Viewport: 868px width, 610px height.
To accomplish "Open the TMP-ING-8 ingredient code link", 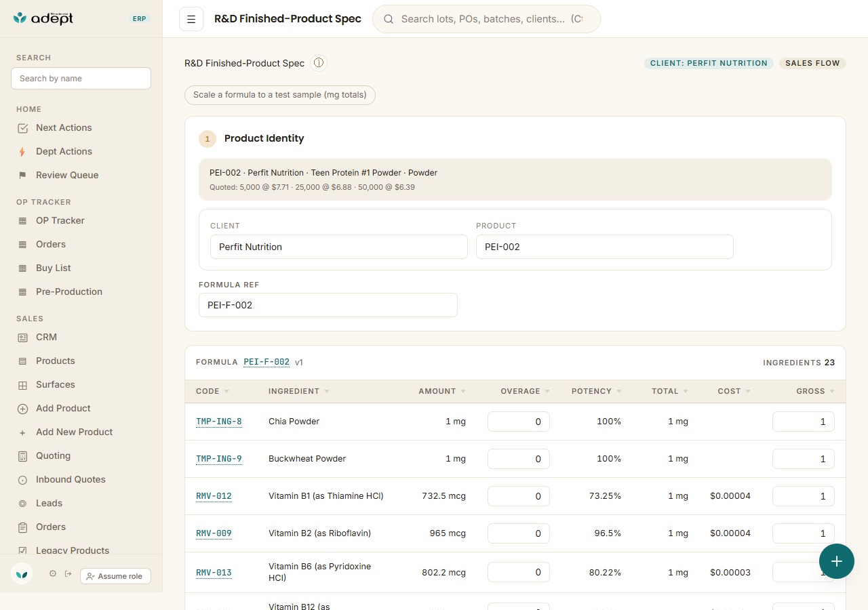I will tap(219, 422).
